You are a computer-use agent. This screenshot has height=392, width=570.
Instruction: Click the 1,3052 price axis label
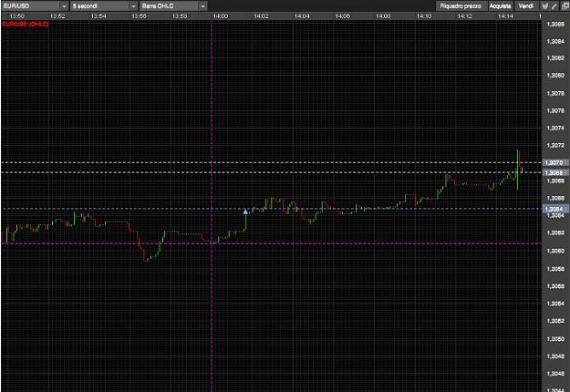[x=555, y=321]
